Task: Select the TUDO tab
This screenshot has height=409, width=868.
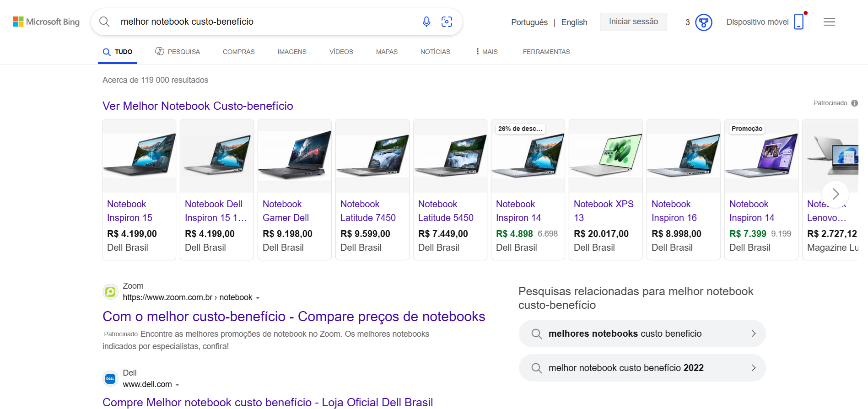Action: coord(118,52)
